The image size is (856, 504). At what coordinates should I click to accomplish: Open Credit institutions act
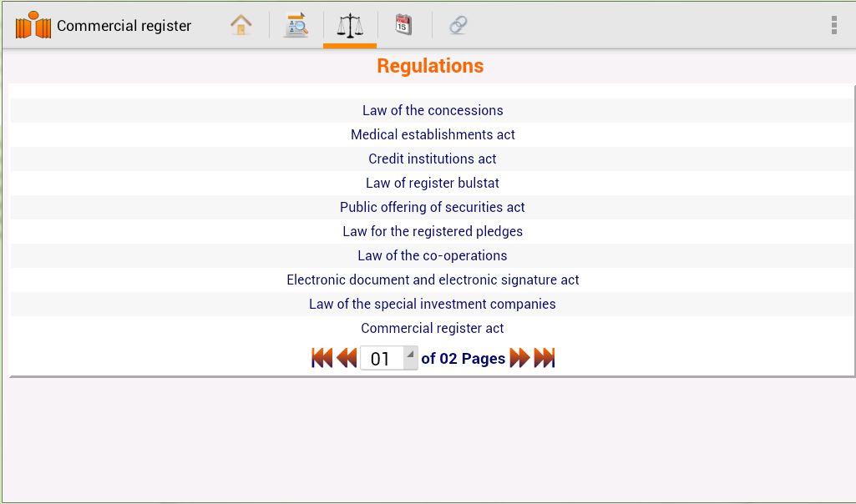pos(433,159)
